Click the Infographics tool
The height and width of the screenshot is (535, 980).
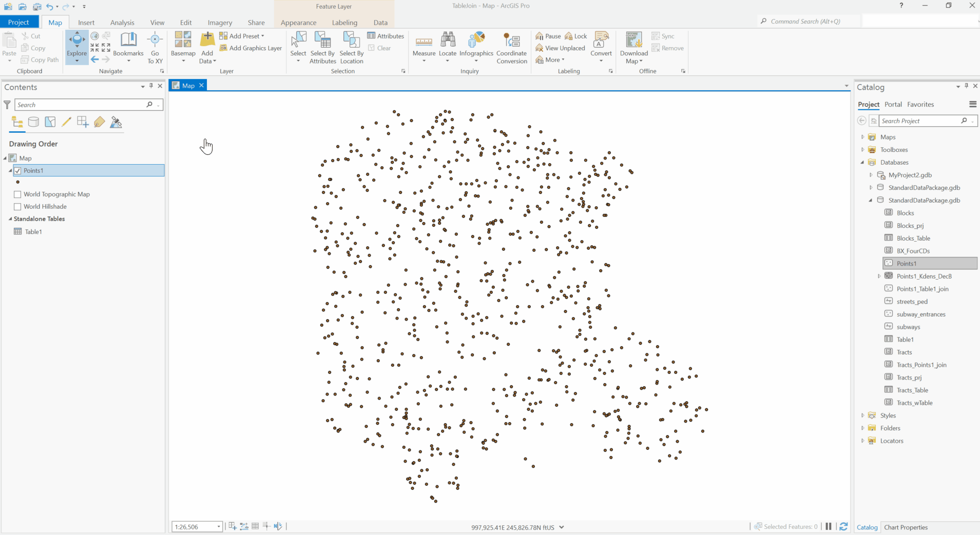(476, 46)
